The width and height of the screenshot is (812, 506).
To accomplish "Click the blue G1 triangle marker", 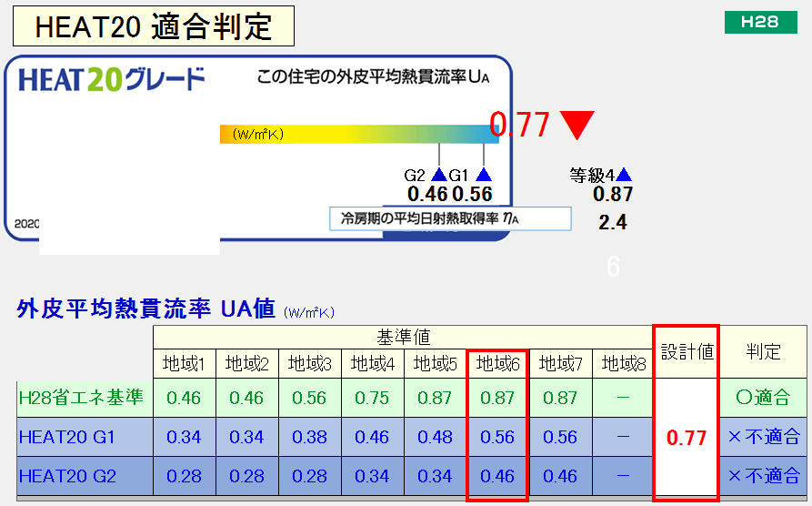I will coord(484,174).
